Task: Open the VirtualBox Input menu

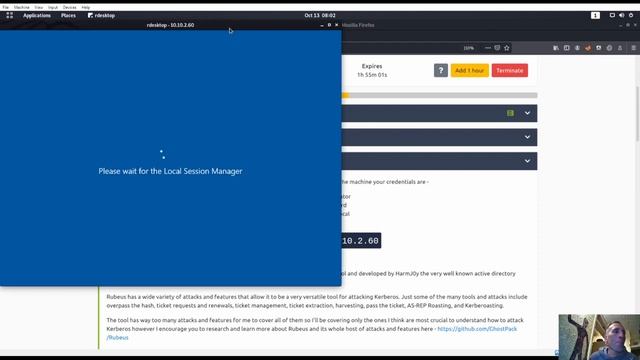Action: click(53, 7)
